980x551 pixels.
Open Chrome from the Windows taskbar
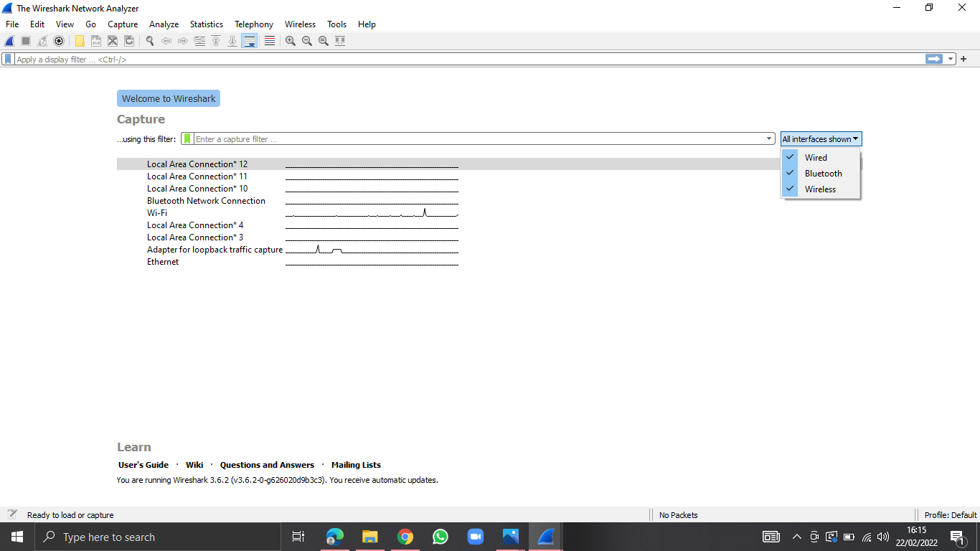(405, 537)
